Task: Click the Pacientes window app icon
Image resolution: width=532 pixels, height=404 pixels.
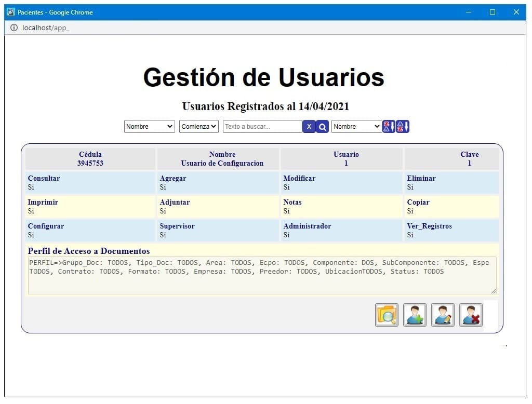Action: click(11, 12)
